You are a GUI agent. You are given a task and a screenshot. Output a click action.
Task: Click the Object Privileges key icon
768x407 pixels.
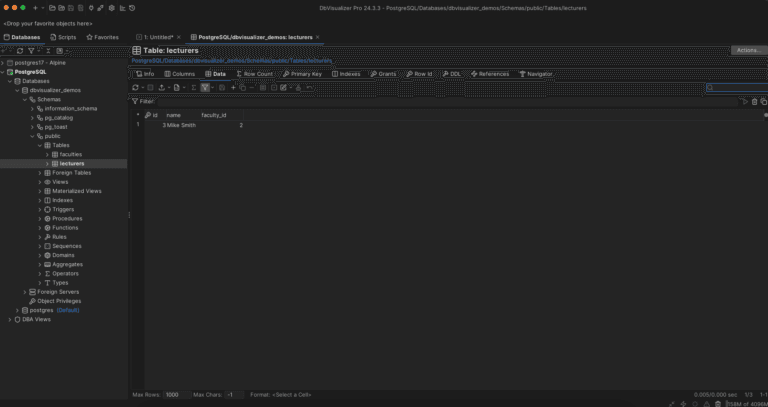coord(33,300)
